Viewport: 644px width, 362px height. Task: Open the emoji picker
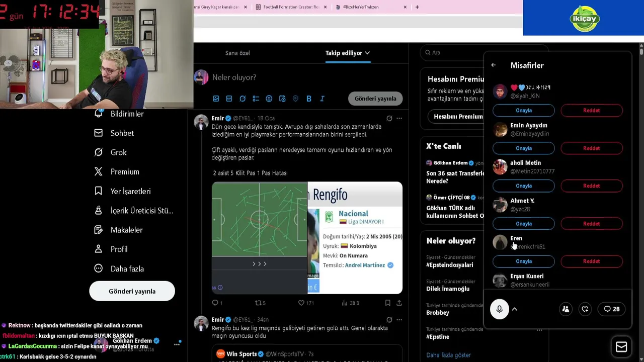coord(269,99)
